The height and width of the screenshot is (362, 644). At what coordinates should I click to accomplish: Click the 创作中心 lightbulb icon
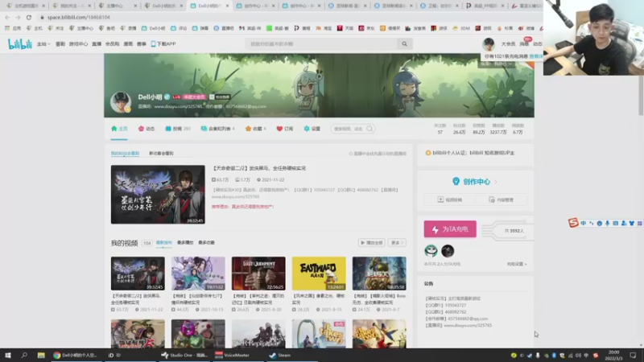[456, 182]
